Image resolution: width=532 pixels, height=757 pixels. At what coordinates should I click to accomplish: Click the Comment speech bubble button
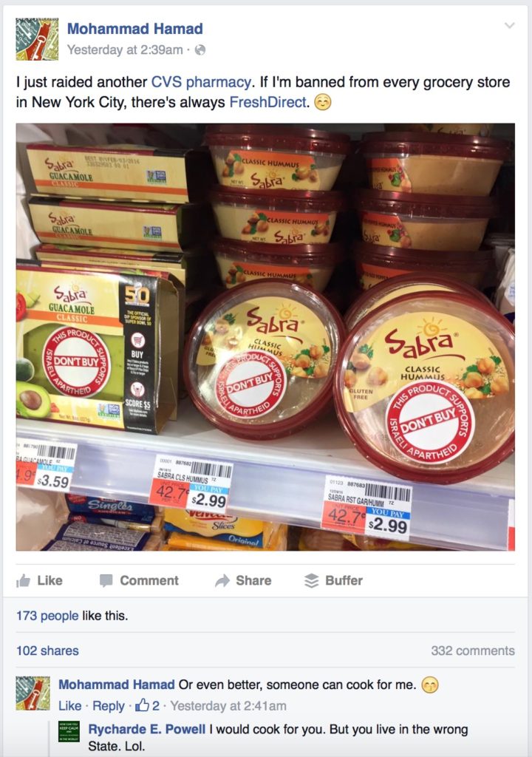[x=140, y=580]
